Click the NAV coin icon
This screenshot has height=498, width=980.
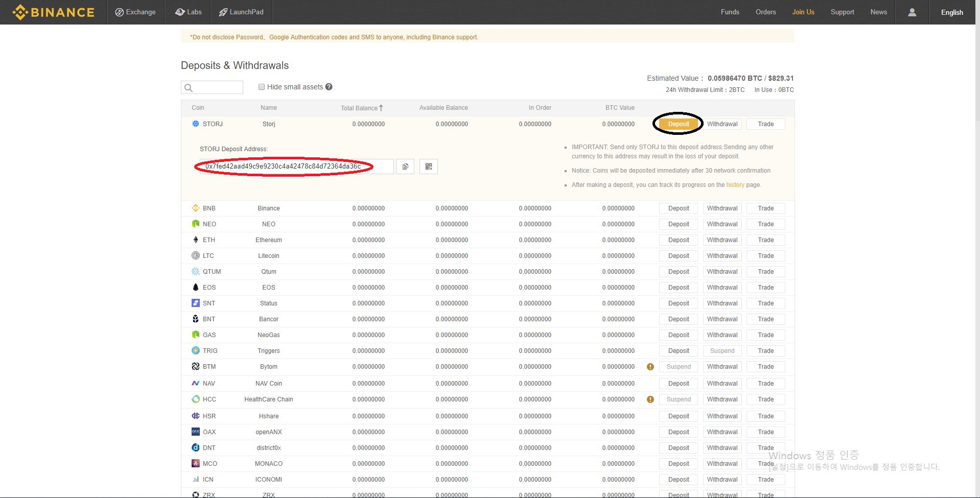tap(196, 383)
